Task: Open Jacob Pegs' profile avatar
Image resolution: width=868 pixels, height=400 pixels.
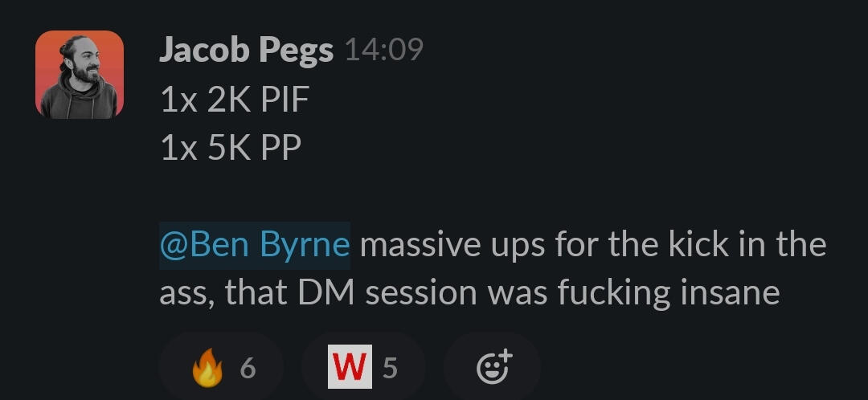Action: click(x=79, y=74)
